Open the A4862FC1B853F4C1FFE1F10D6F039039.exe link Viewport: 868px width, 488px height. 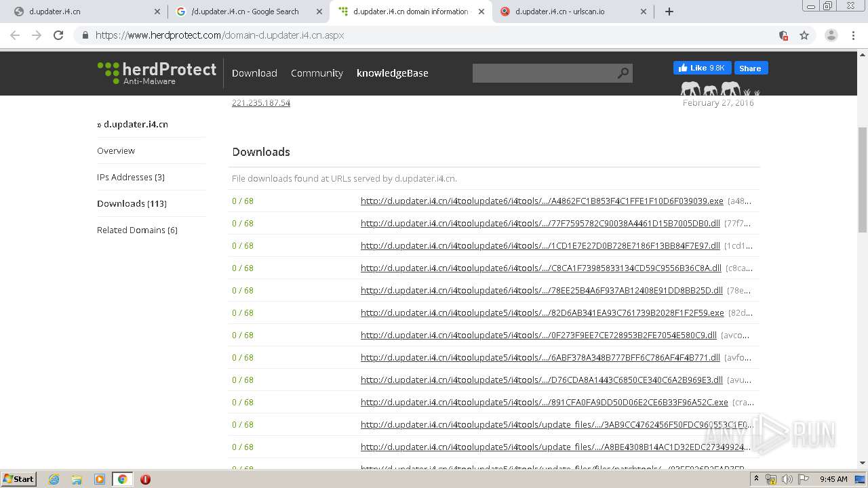(542, 201)
